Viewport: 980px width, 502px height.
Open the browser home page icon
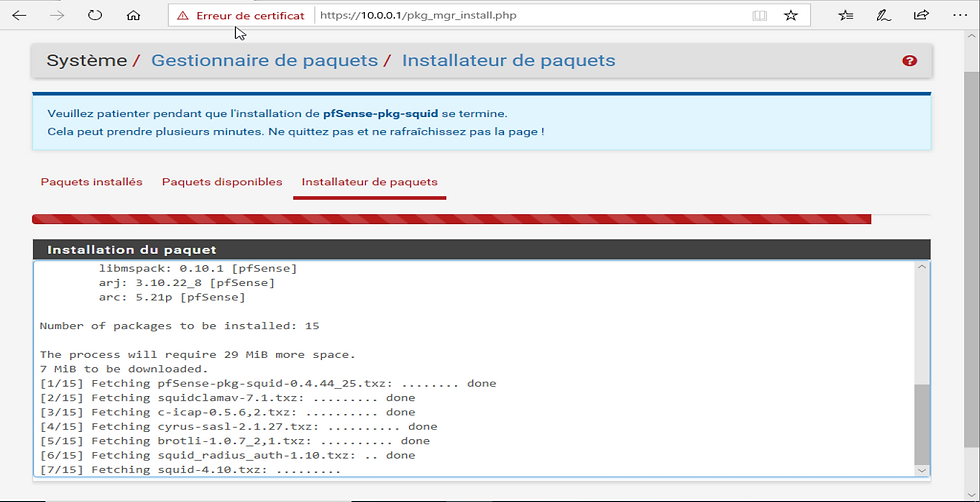133,16
